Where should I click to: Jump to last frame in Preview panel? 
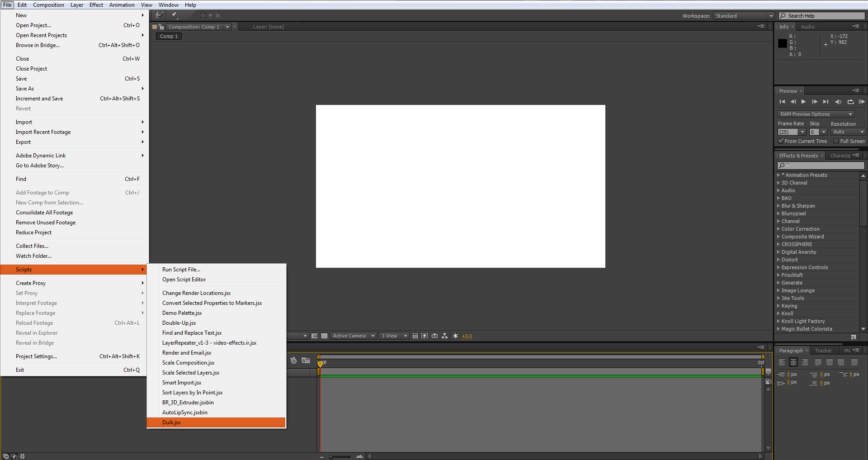point(826,102)
